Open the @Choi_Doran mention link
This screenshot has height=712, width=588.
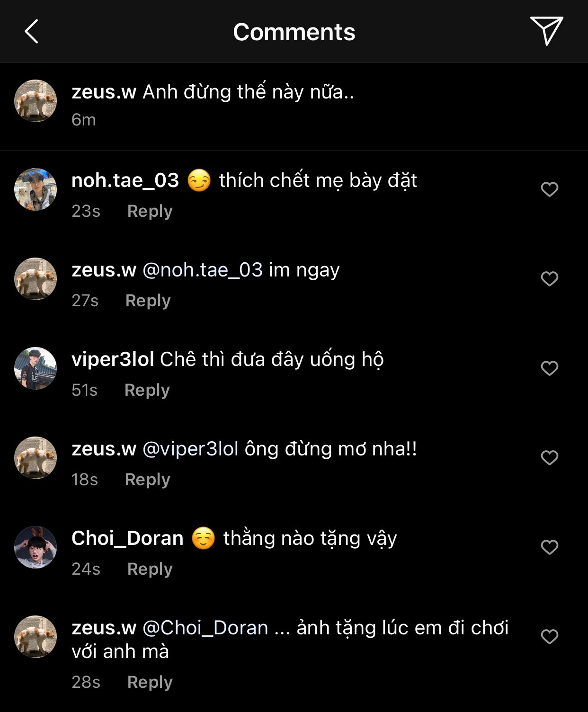tap(205, 628)
